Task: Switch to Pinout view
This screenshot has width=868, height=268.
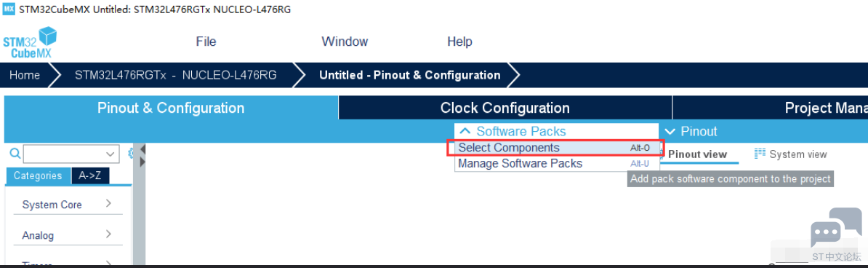Action: [697, 154]
